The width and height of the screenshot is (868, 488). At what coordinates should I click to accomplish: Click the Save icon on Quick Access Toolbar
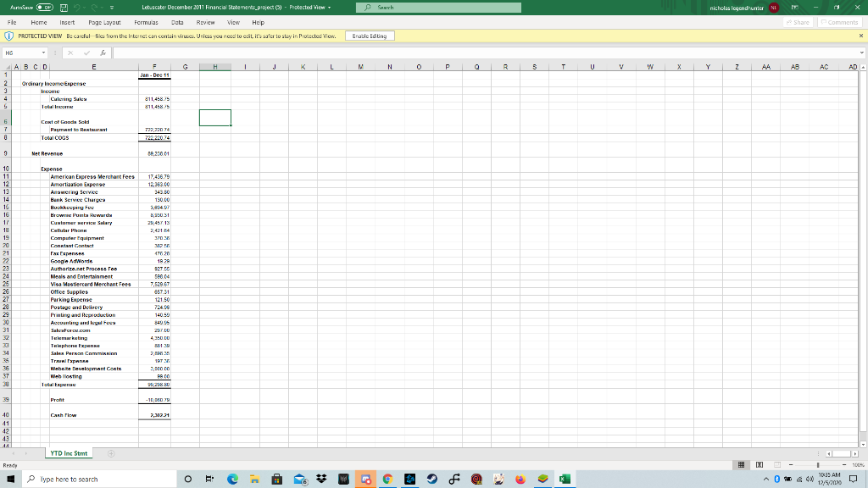[64, 8]
